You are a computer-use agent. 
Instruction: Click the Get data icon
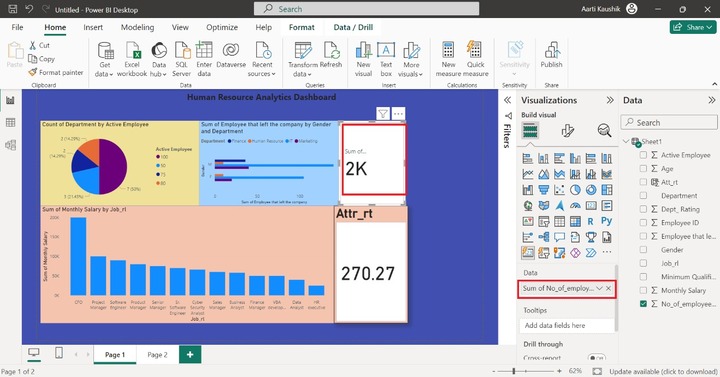point(105,51)
